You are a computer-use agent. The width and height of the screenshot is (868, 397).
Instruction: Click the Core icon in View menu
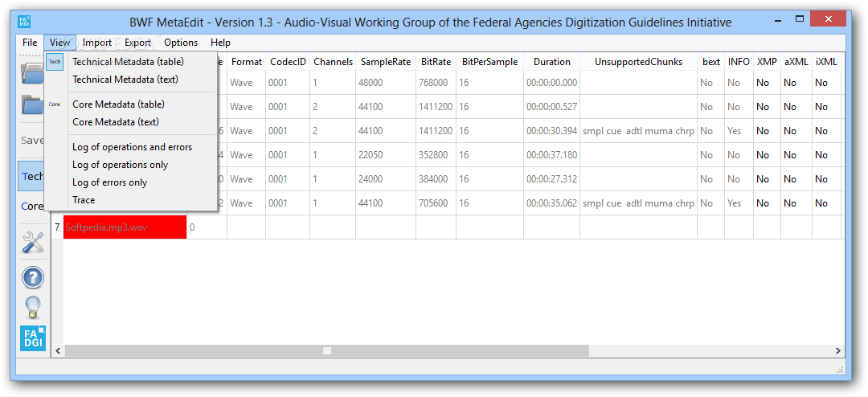[x=55, y=104]
